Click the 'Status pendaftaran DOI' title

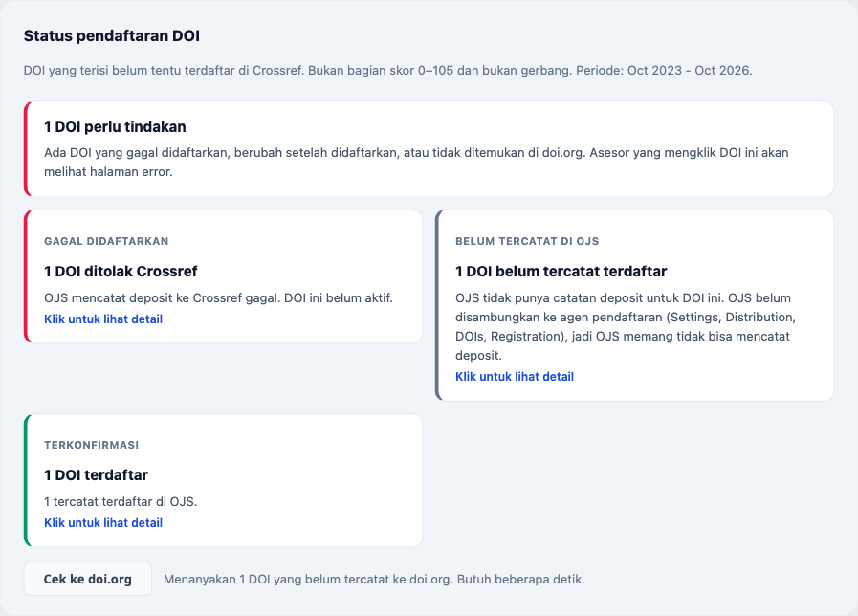(x=112, y=36)
